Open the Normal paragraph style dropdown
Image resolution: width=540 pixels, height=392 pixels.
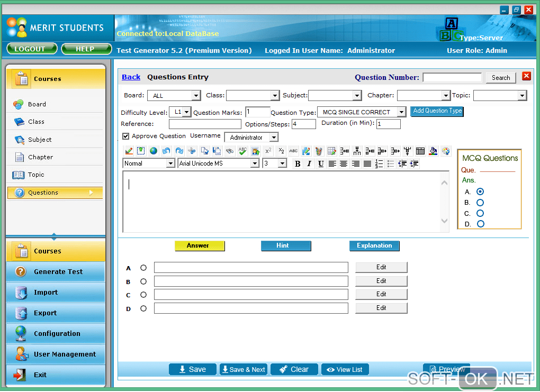pos(149,163)
